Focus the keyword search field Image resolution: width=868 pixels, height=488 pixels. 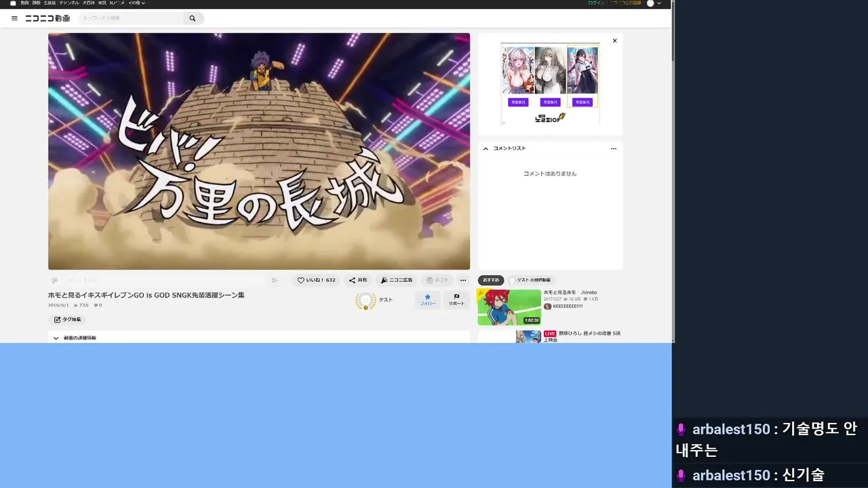[132, 18]
